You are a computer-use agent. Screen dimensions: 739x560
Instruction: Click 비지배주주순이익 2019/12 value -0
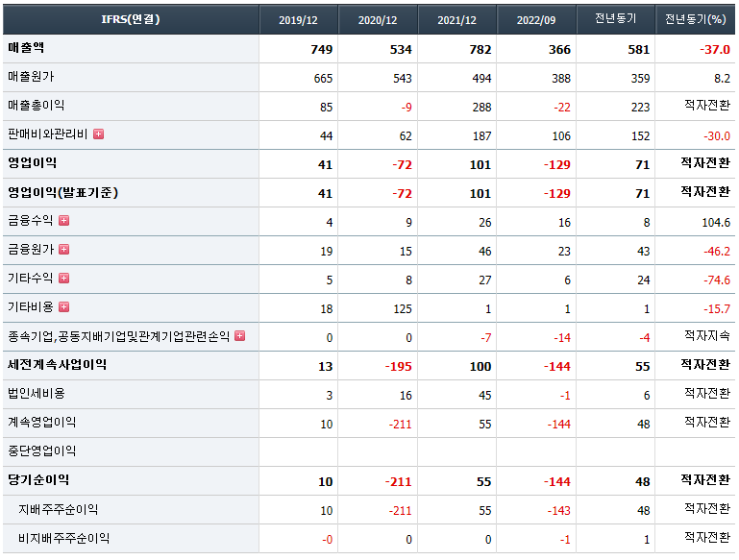pyautogui.click(x=327, y=539)
